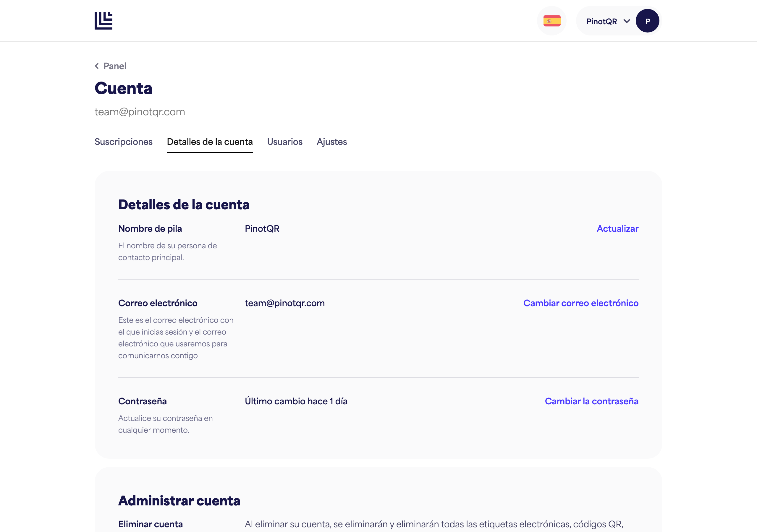Click the team@pinotqr.com email field value
Viewport: 757px width, 532px height.
[x=284, y=303]
